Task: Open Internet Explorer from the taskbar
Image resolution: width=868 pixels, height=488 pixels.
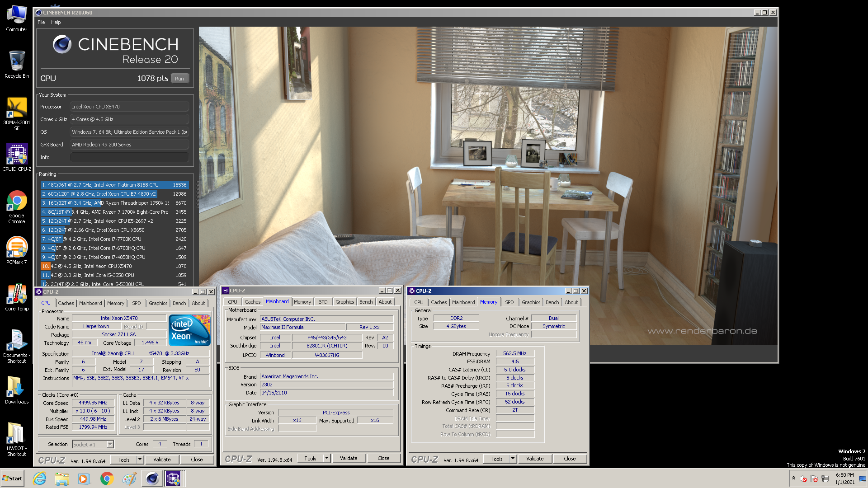Action: click(x=40, y=479)
